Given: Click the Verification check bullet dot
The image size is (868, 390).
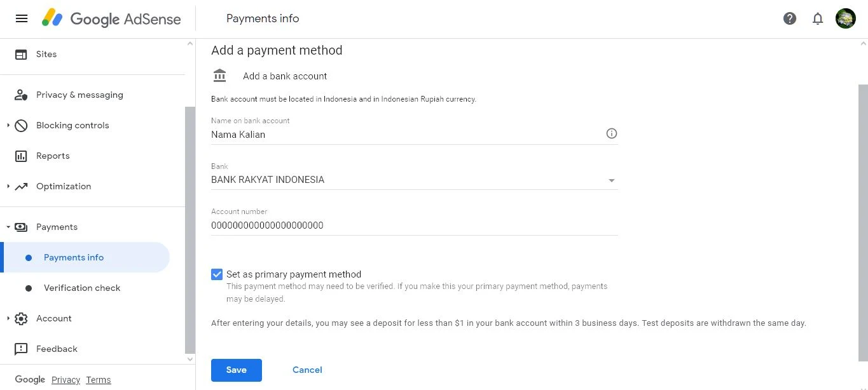Looking at the screenshot, I should 29,288.
